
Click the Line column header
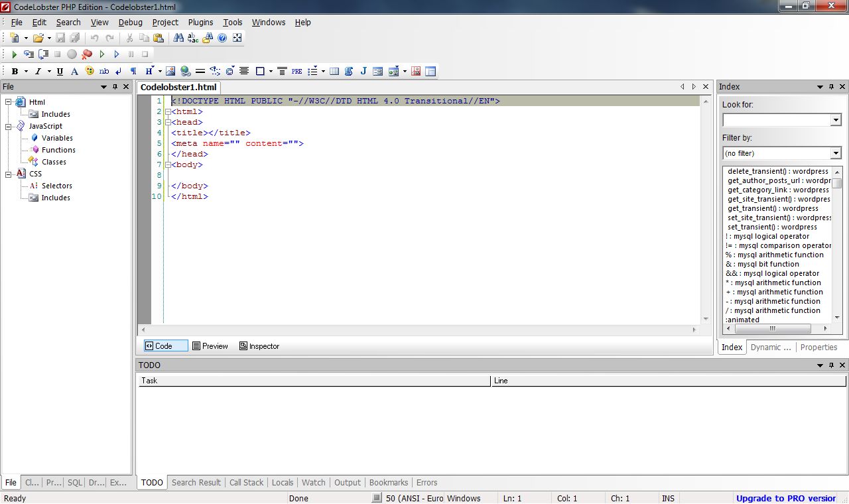click(x=668, y=381)
